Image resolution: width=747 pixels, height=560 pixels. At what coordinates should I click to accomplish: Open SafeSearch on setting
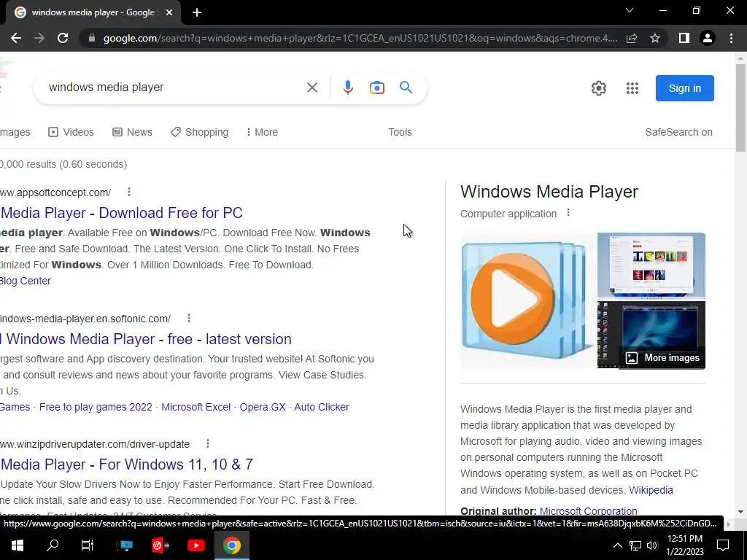678,133
